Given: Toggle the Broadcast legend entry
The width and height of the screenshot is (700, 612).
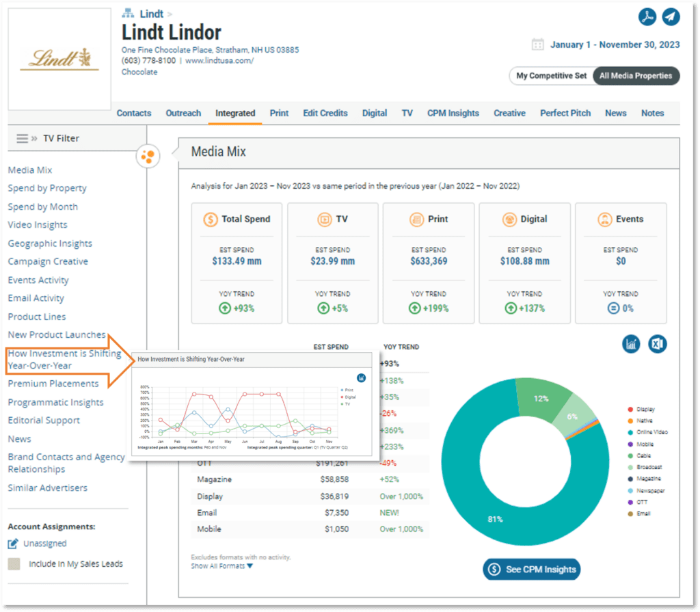Looking at the screenshot, I should [645, 467].
